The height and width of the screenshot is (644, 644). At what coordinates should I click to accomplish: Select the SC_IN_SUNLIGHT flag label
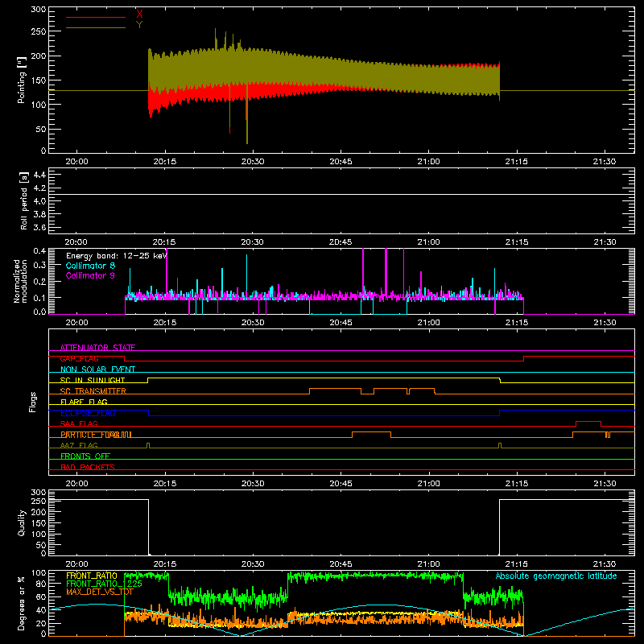(93, 380)
